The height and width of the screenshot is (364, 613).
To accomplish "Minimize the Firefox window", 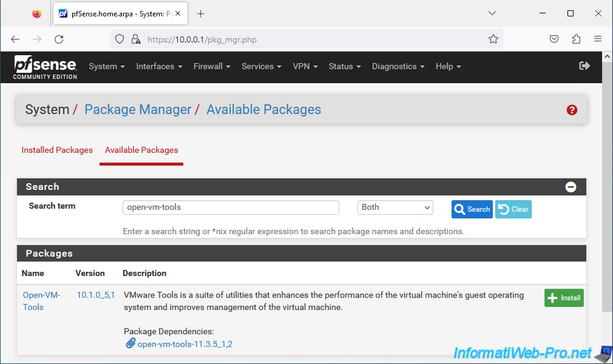I will tap(543, 13).
